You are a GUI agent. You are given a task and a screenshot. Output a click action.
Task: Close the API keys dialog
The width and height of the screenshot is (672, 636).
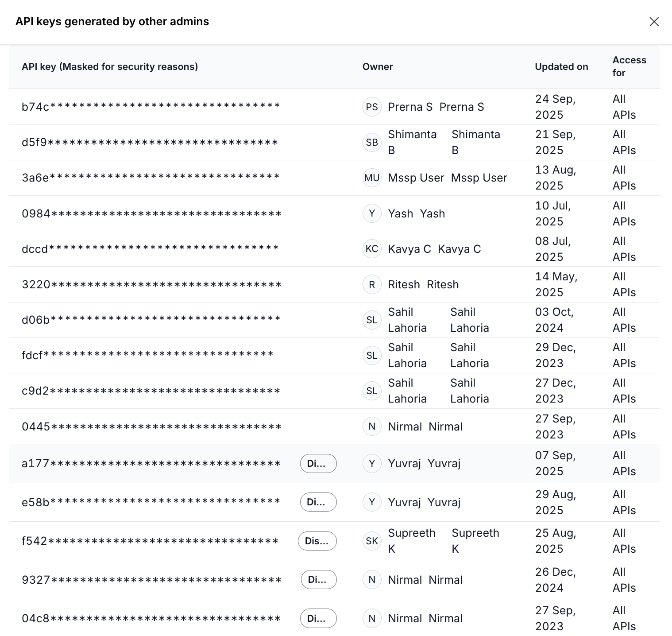pyautogui.click(x=654, y=22)
